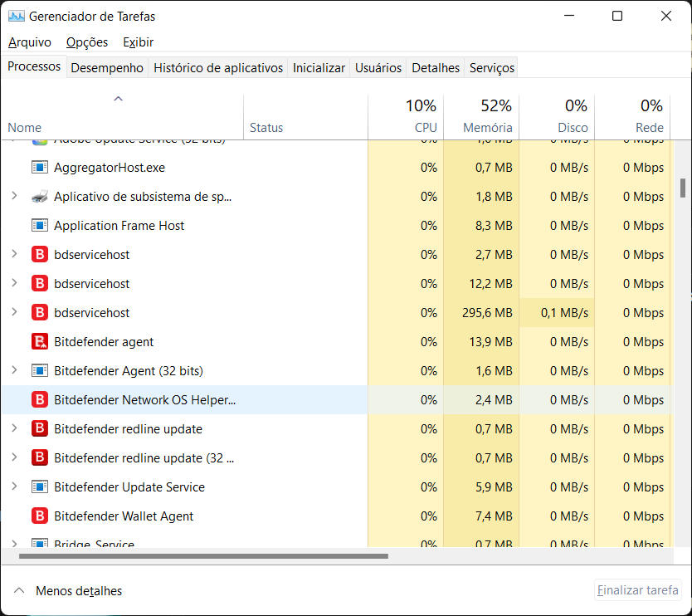Click the 7,4 MB memory value
Image resolution: width=692 pixels, height=616 pixels.
494,516
